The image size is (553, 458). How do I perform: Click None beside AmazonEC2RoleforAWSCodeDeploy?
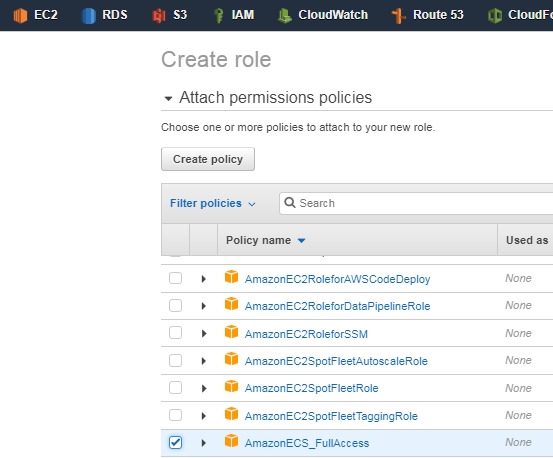pos(518,278)
